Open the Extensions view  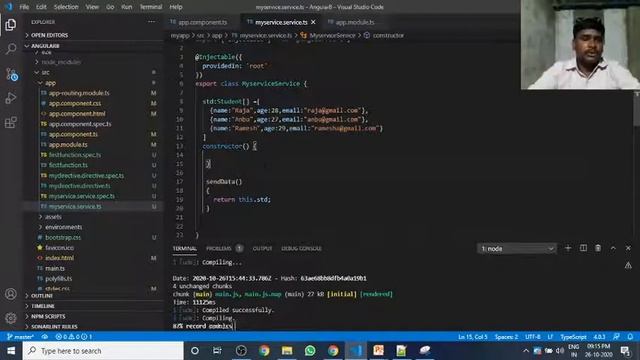11,122
